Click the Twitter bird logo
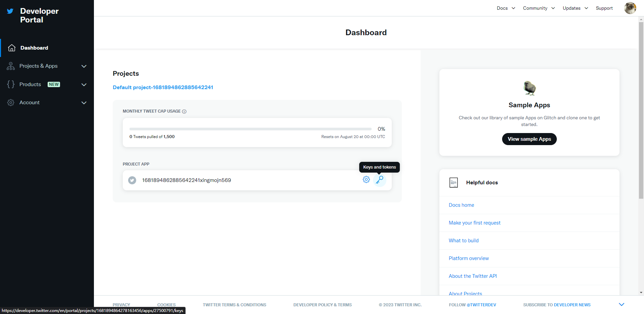Image resolution: width=644 pixels, height=314 pixels. (10, 11)
